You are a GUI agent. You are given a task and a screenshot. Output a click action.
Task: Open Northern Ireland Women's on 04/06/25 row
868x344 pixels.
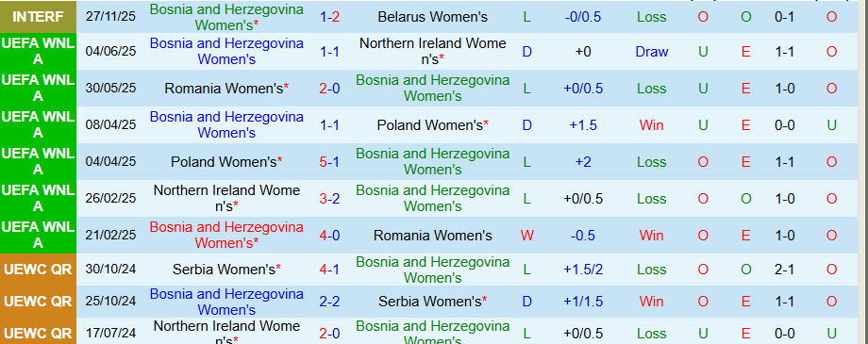click(432, 52)
